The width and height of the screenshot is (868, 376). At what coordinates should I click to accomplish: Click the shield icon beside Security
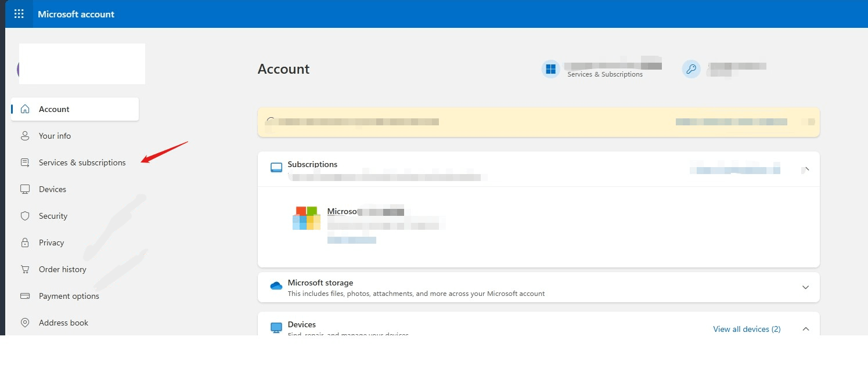point(25,216)
